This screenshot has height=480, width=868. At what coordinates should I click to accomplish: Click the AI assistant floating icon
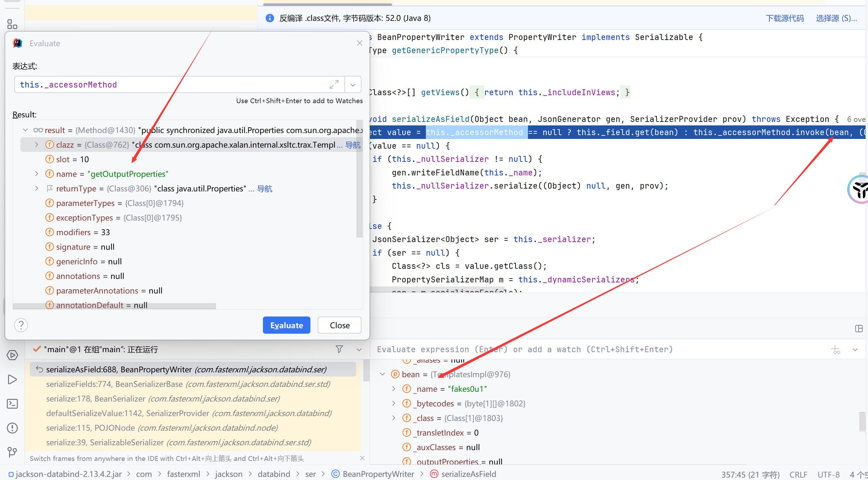coord(859,189)
